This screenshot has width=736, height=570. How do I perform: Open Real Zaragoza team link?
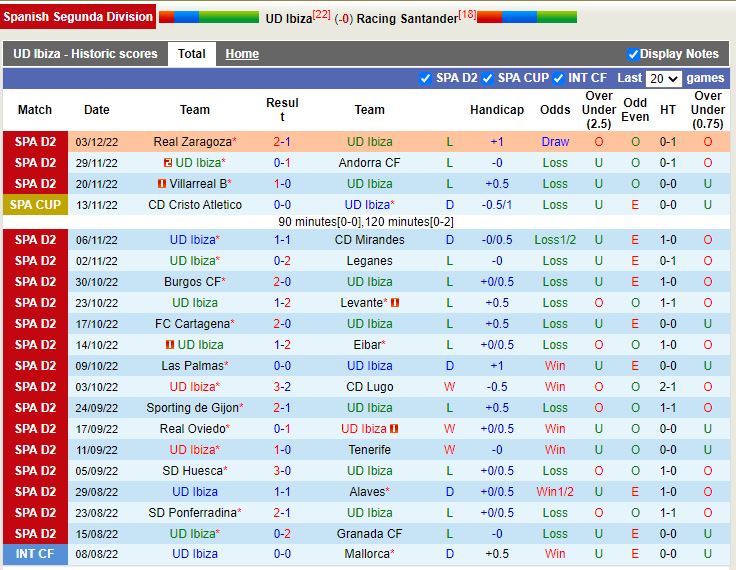[193, 142]
